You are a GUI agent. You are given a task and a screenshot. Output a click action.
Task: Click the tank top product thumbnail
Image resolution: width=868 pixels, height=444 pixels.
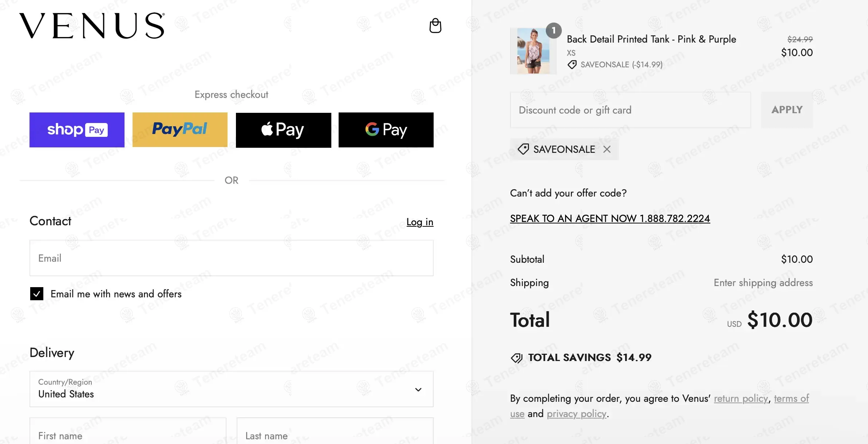tap(533, 51)
